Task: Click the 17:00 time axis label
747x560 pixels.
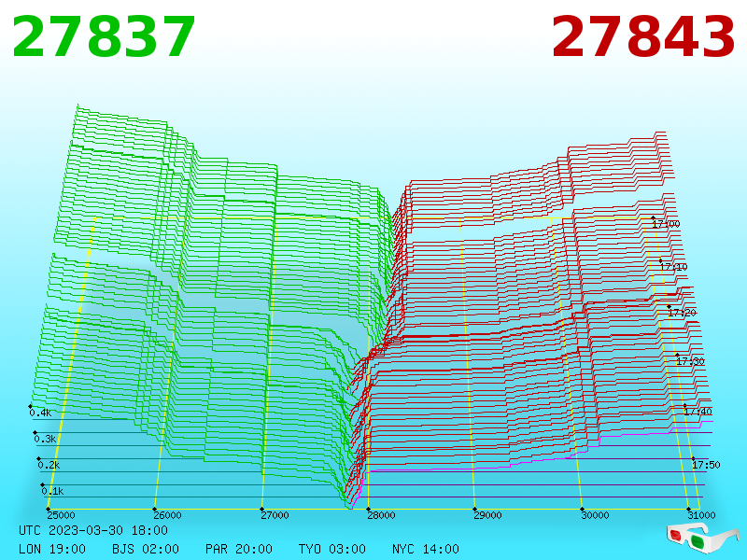Action: tap(666, 224)
